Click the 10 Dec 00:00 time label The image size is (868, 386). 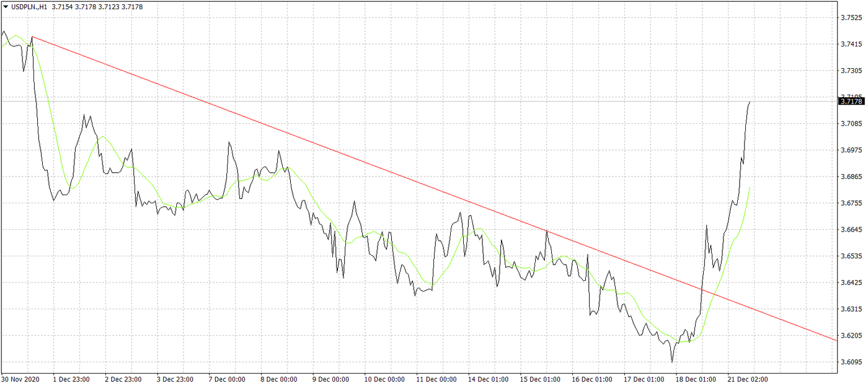384,379
